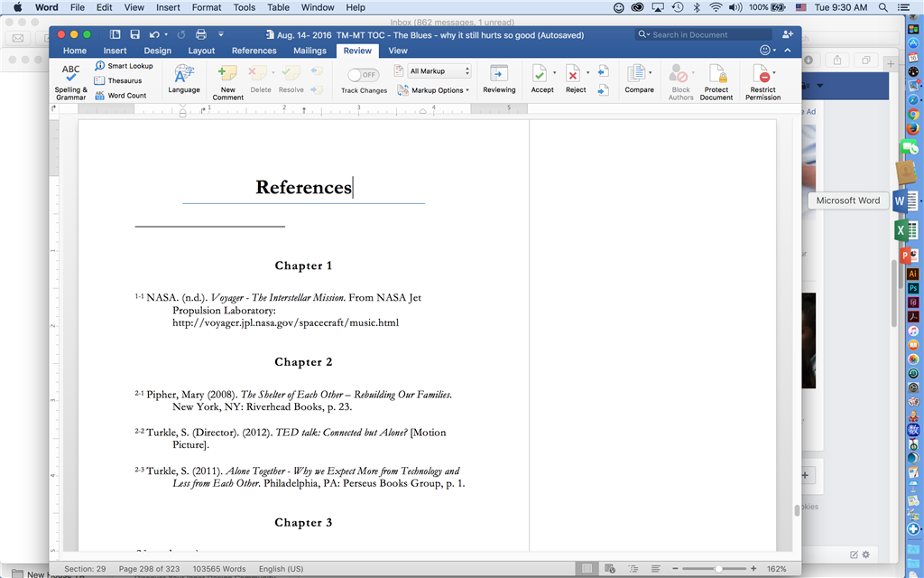
Task: Open the feedback smiley dropdown
Action: click(x=768, y=51)
